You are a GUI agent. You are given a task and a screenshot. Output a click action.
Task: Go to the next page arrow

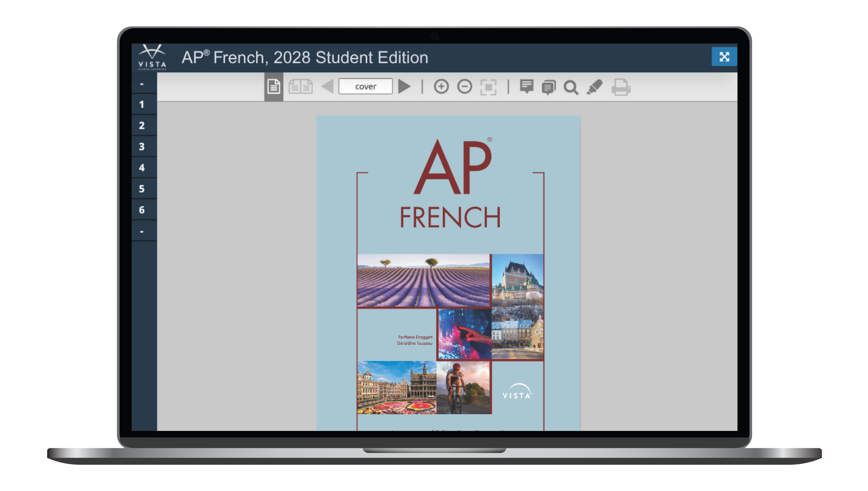(404, 86)
